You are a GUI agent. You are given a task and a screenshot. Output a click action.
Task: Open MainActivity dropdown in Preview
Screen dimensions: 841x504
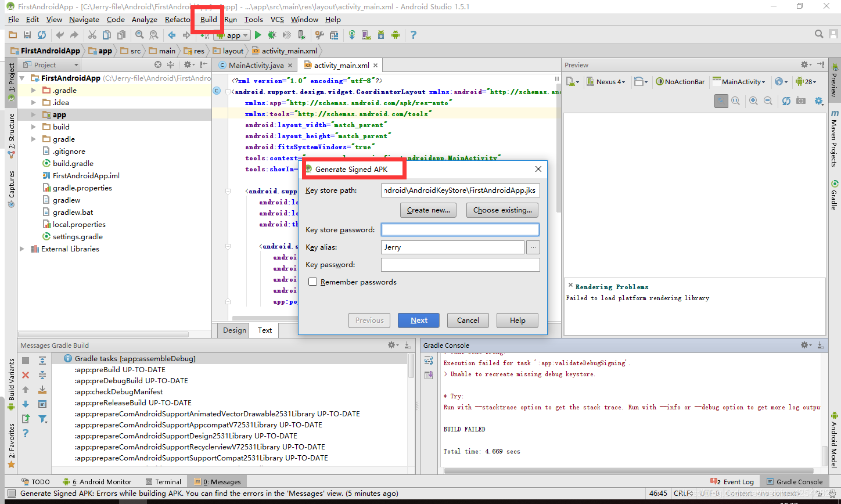pos(739,81)
